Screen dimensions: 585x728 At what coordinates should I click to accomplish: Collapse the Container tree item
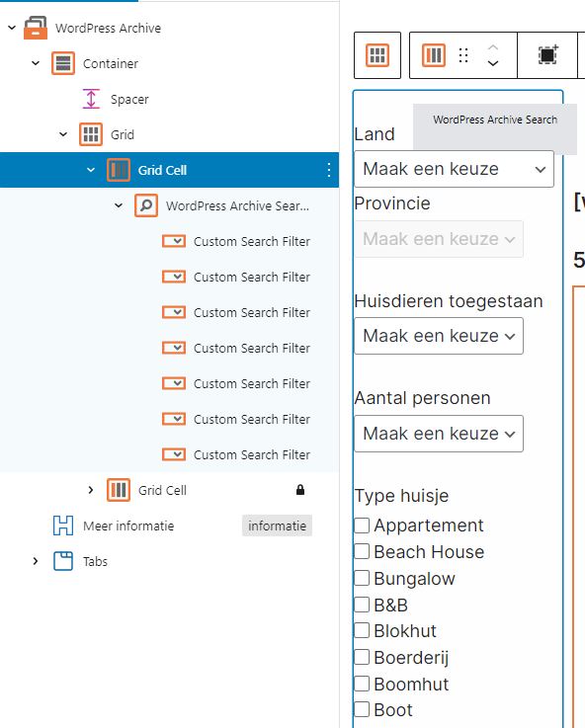coord(36,63)
